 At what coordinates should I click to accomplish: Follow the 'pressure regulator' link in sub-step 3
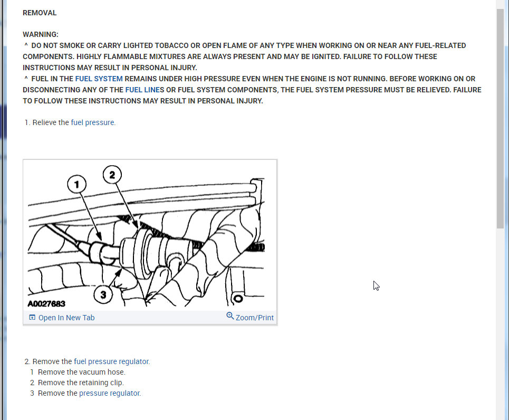point(110,394)
